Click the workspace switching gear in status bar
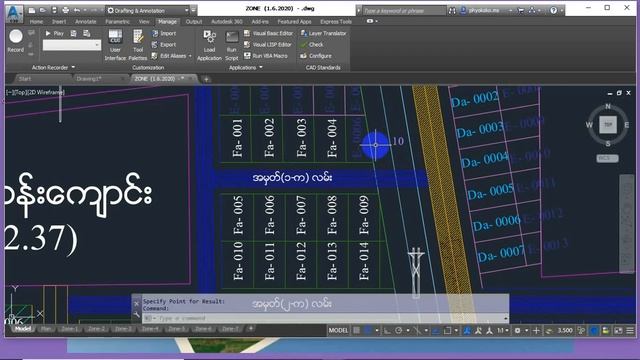The height and width of the screenshot is (360, 640). click(517, 330)
